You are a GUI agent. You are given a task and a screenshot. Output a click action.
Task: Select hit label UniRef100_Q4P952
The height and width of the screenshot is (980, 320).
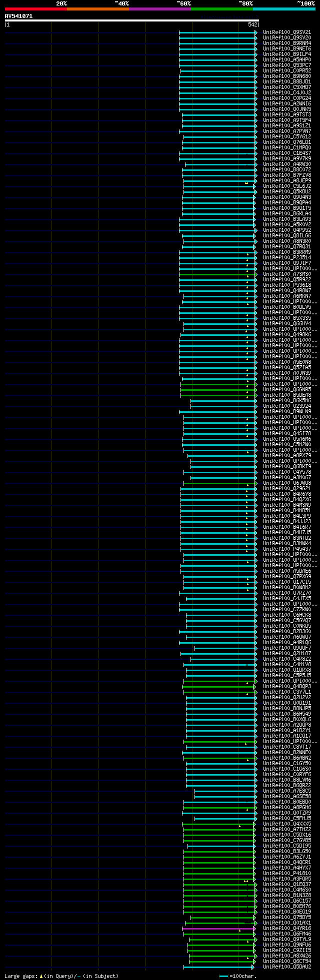coord(287,230)
